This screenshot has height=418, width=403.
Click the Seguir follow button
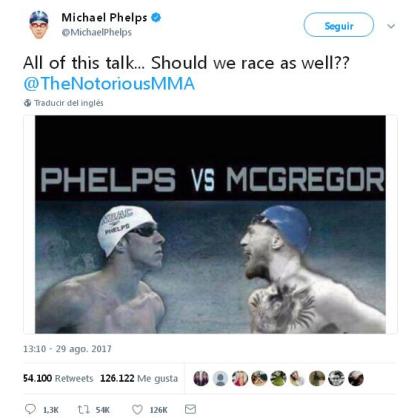(339, 25)
